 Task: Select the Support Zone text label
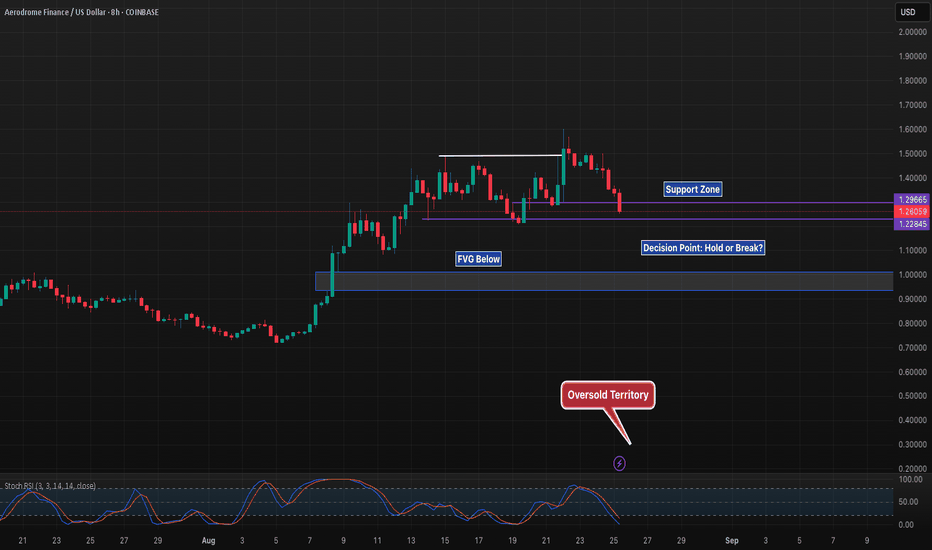693,189
